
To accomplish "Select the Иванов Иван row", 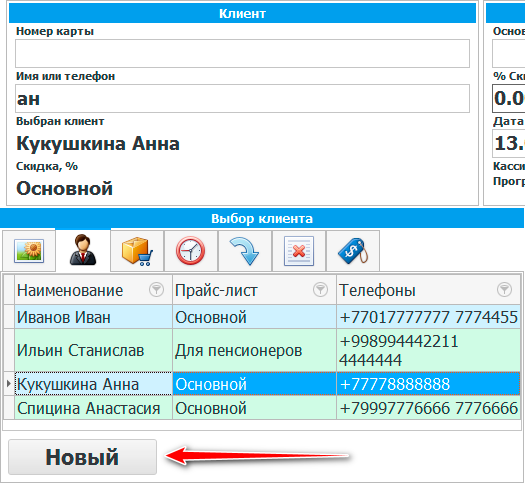I will pyautogui.click(x=261, y=317).
